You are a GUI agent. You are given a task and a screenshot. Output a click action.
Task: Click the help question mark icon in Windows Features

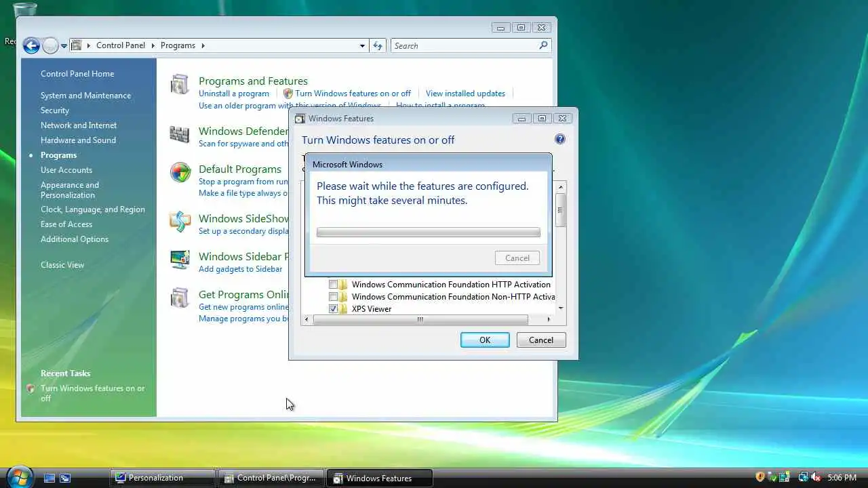pos(559,139)
